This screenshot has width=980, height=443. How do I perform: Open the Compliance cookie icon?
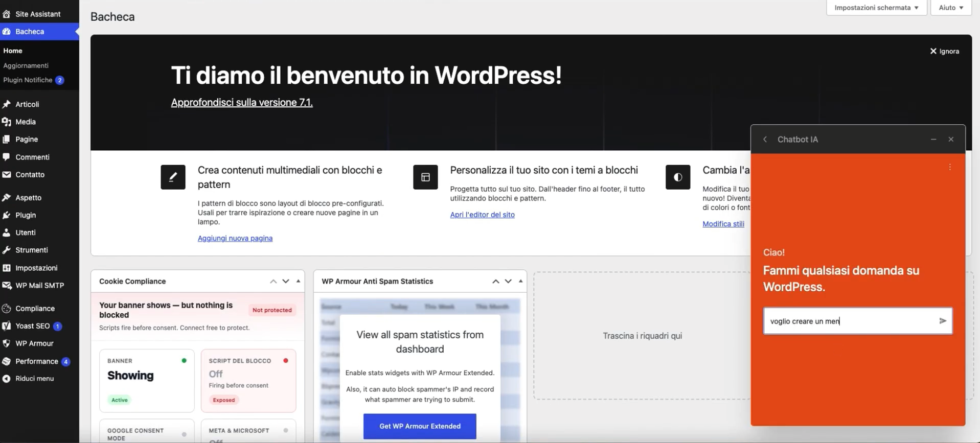(7, 309)
